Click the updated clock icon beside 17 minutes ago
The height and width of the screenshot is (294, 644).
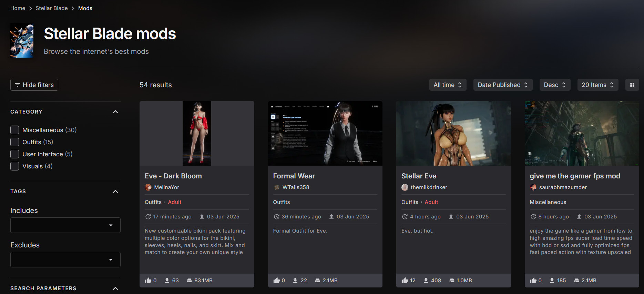148,217
